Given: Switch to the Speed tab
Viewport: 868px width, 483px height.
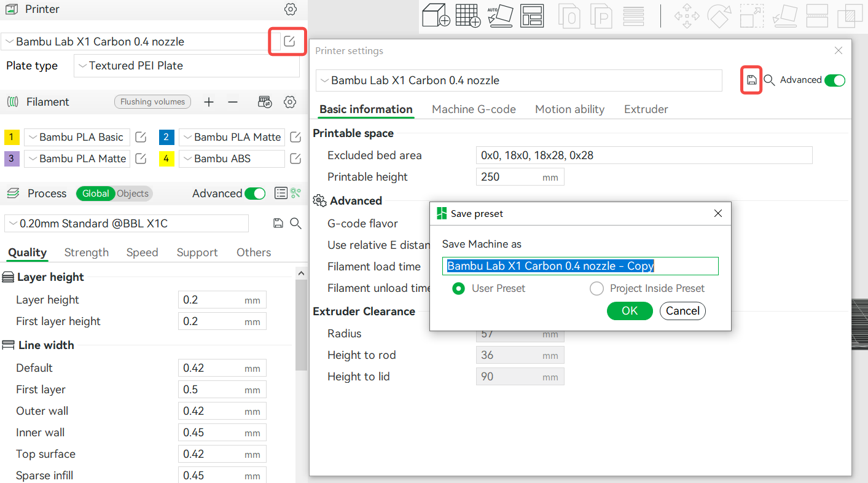Looking at the screenshot, I should pyautogui.click(x=142, y=253).
